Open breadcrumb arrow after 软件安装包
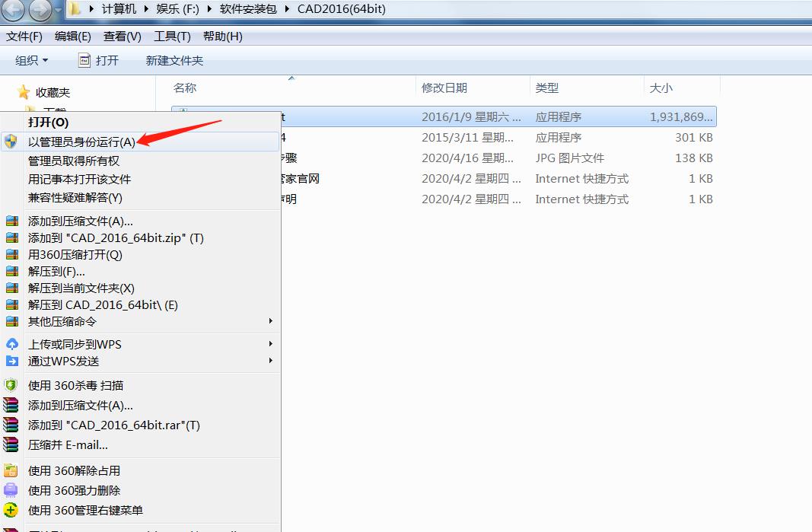 (288, 9)
